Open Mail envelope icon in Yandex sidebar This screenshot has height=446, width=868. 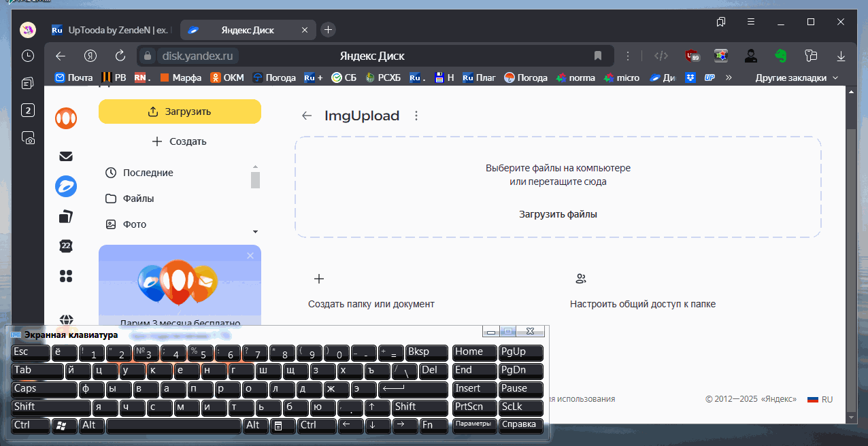[66, 156]
